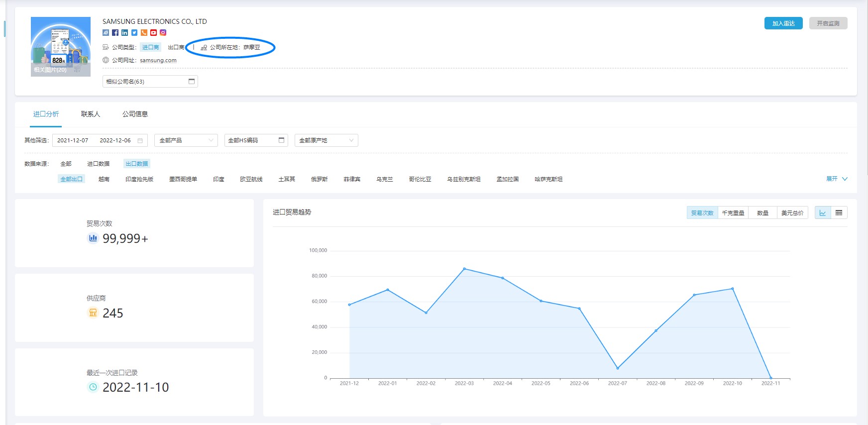Open the 全部产品 dropdown
Viewport: 868px width, 425px height.
click(186, 140)
